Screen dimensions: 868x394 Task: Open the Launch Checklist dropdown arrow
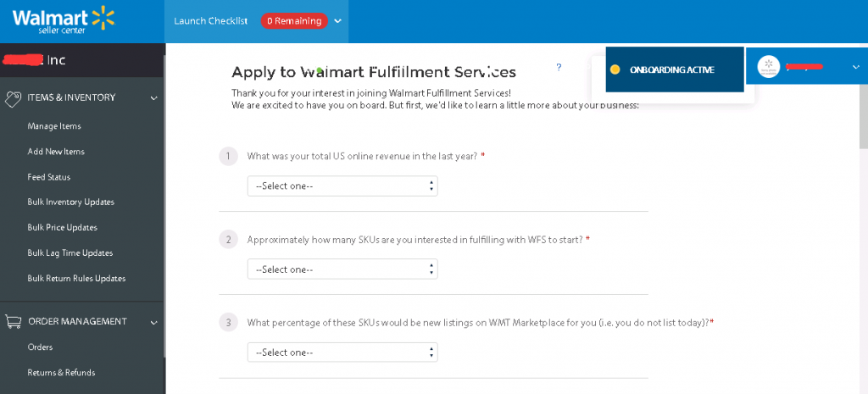point(338,21)
